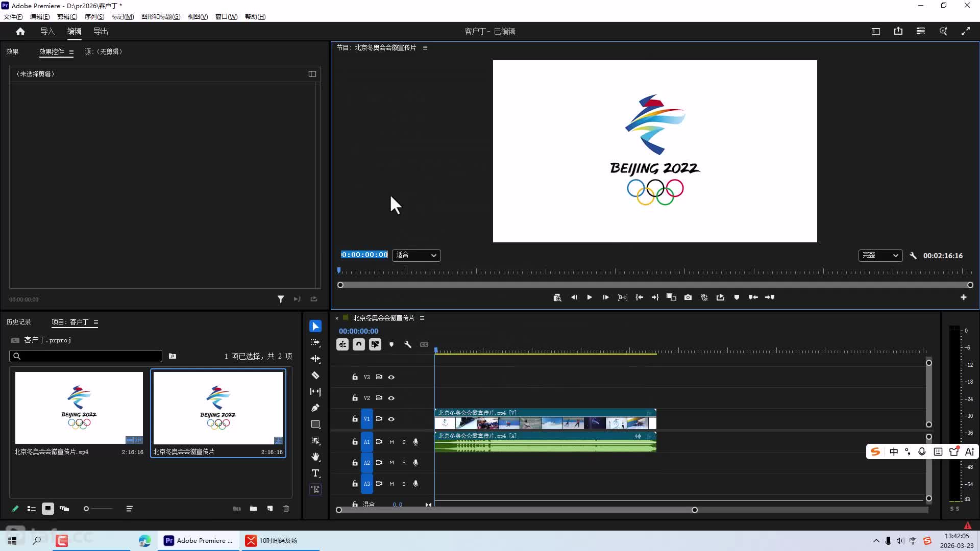This screenshot has height=551, width=980.
Task: Click Export Frame camera icon
Action: [688, 297]
